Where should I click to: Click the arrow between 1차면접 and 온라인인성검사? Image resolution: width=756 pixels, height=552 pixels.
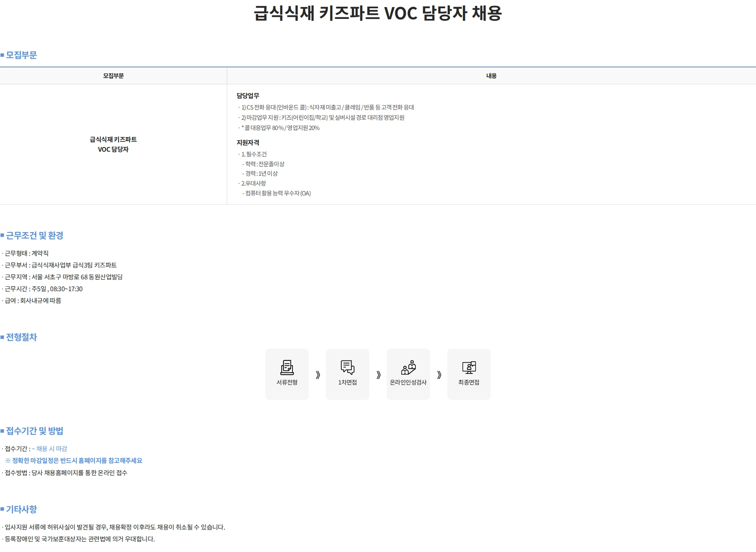click(x=378, y=375)
